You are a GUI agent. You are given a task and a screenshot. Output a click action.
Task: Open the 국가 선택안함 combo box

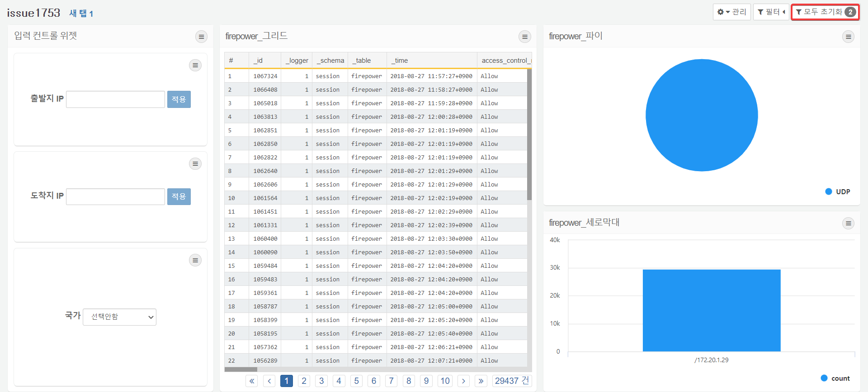pos(120,317)
